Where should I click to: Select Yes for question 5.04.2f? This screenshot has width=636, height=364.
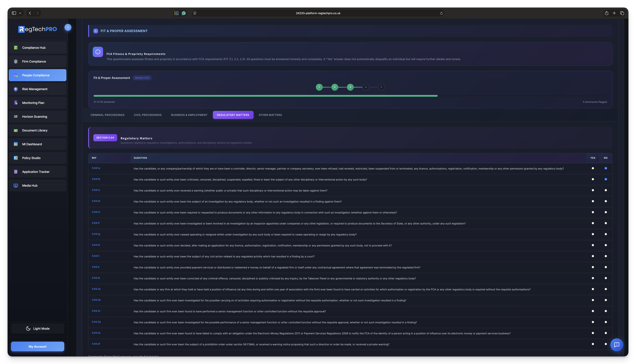tap(593, 344)
